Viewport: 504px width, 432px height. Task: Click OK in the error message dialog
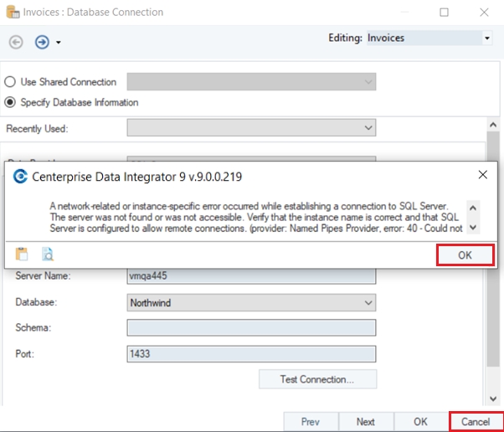tap(465, 255)
